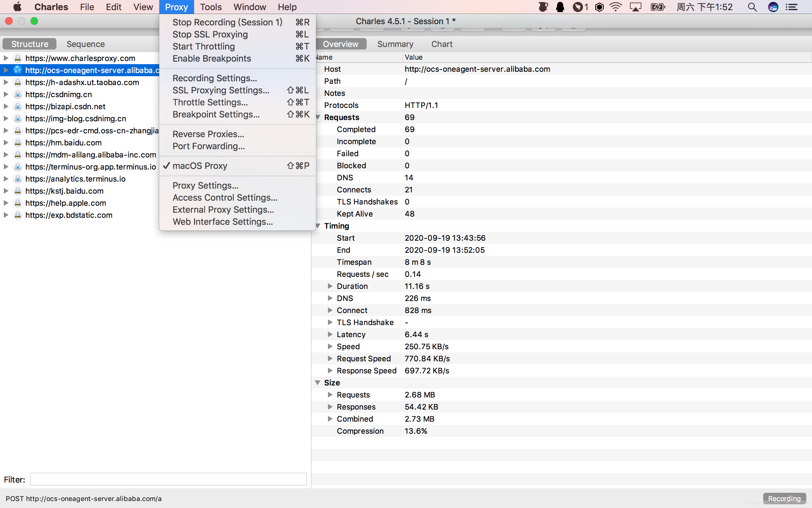Click the host icon next to h-adashx.ut.taobao.com

18,82
